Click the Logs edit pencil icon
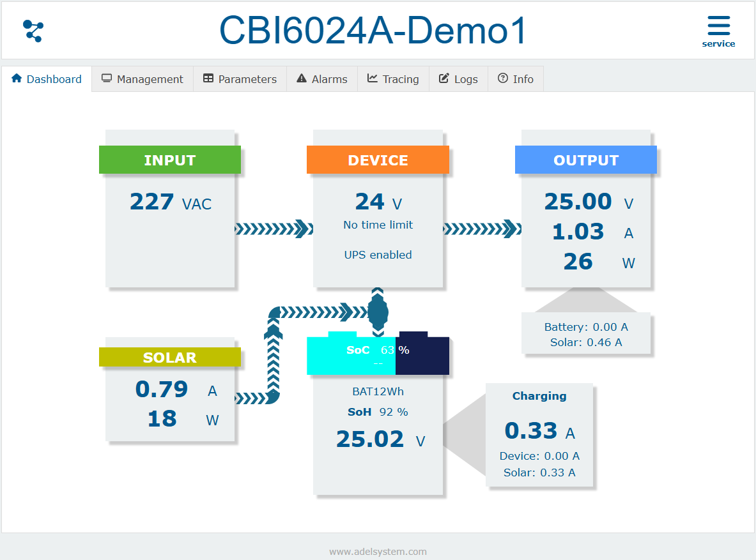The height and width of the screenshot is (560, 756). [x=444, y=78]
